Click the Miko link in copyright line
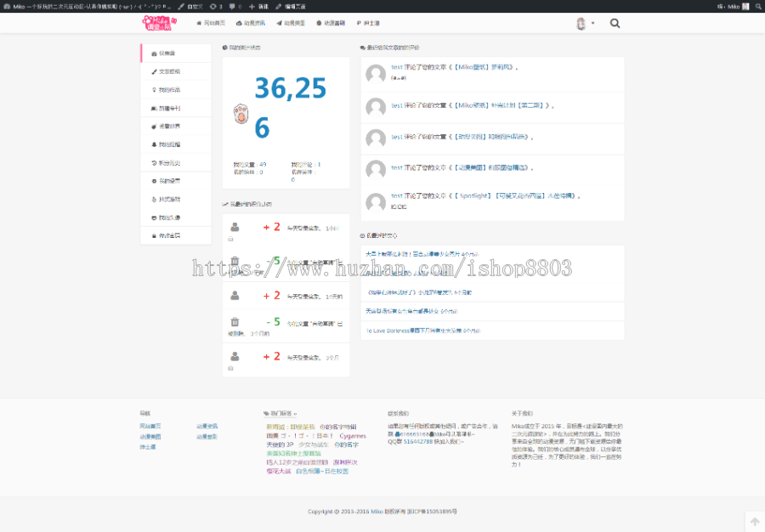Screen dimensions: 765x532 [377, 512]
